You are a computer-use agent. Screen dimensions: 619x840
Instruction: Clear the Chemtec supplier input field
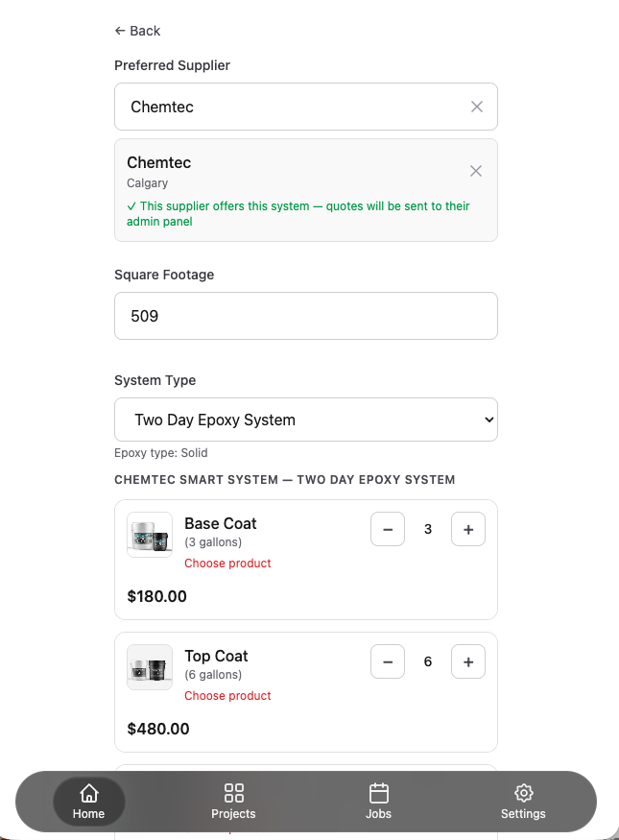[x=477, y=107]
